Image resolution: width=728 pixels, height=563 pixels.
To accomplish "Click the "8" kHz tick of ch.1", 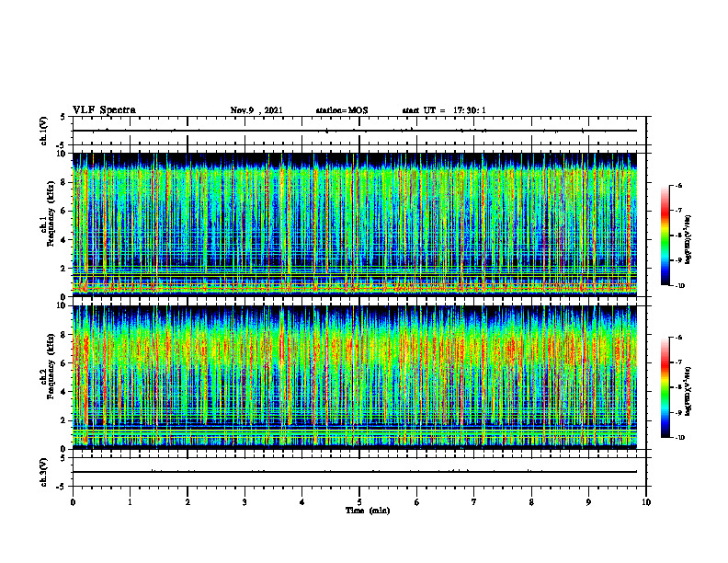I will 64,182.
